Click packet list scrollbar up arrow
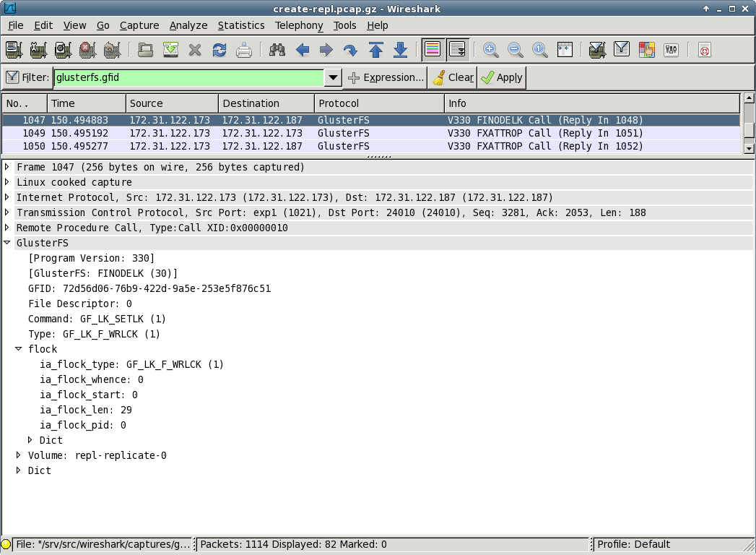Screen dimensions: 756x555 click(749, 98)
